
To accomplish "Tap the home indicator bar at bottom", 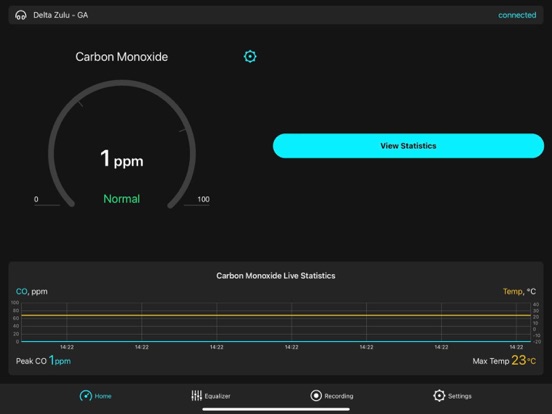I will click(x=276, y=409).
